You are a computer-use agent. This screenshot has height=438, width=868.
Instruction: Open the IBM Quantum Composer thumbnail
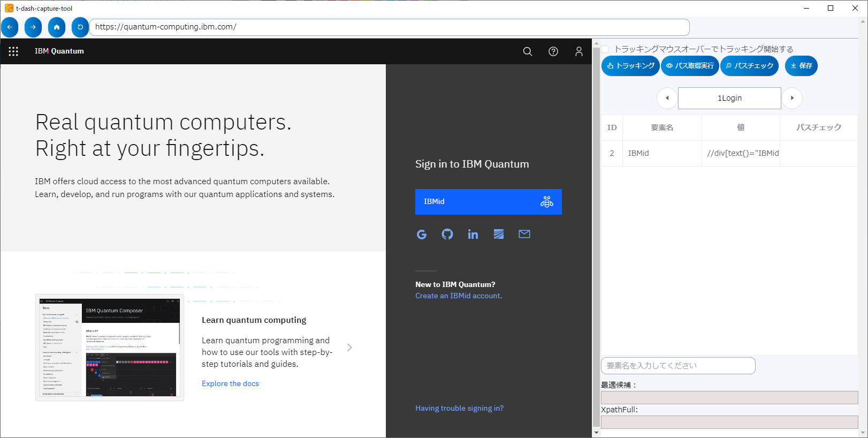110,348
